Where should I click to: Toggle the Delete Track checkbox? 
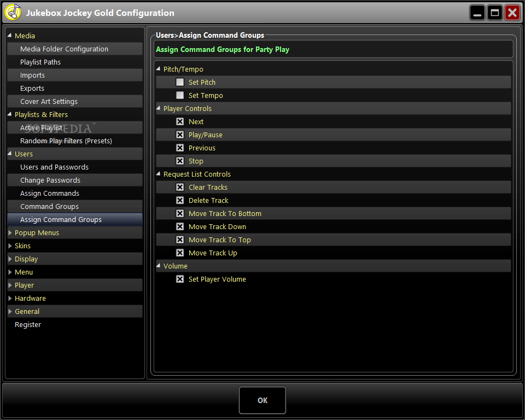(180, 200)
